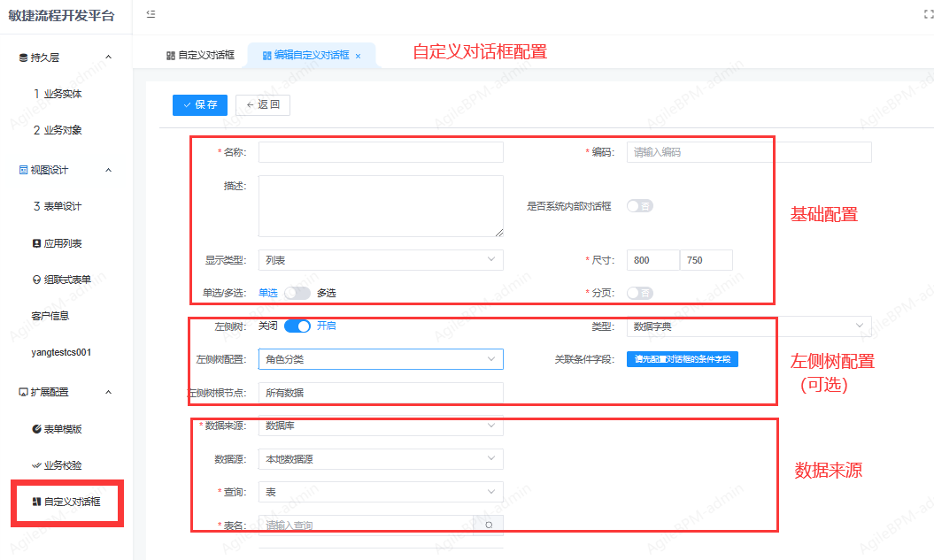Screen dimensions: 934x560
Task: Open the 左侧树配置 dropdown showing 角色分类
Action: (381, 359)
